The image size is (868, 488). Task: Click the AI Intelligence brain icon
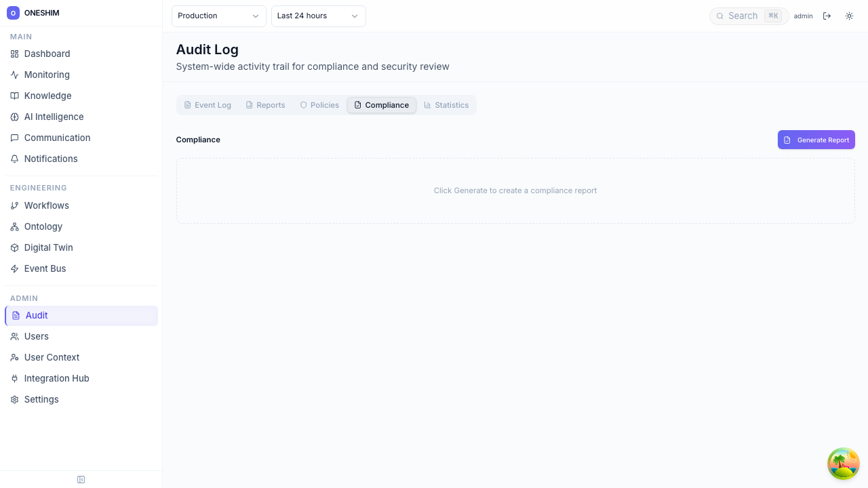[14, 117]
